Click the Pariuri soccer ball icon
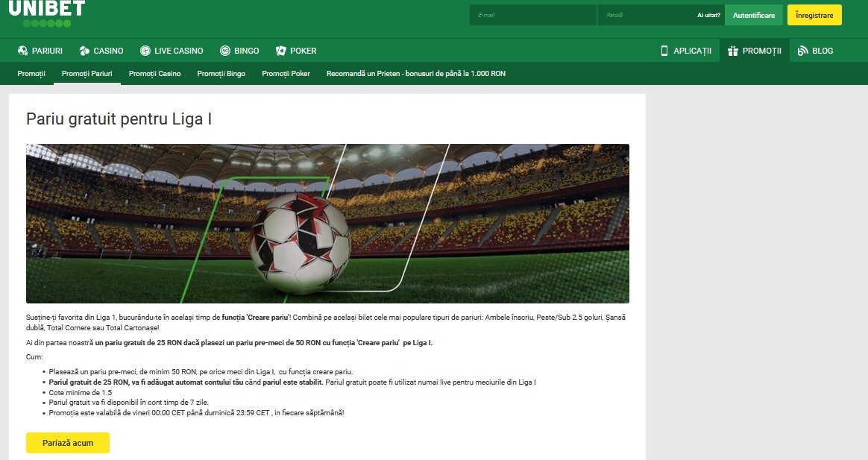Image resolution: width=868 pixels, height=460 pixels. tap(22, 51)
